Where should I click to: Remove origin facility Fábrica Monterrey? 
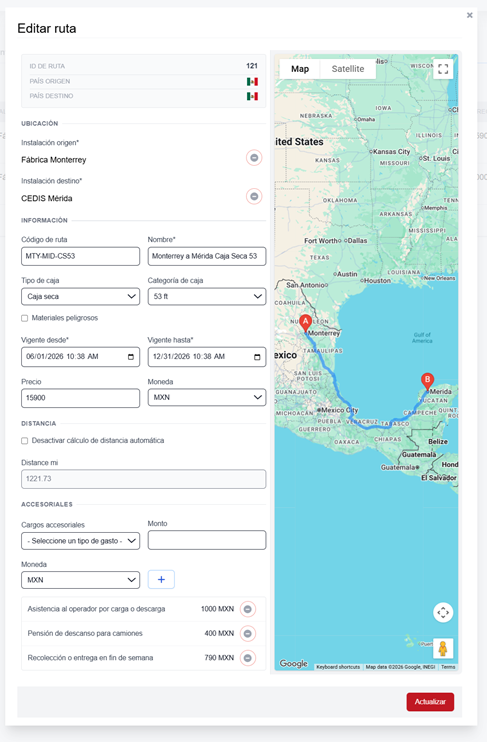[x=254, y=158]
